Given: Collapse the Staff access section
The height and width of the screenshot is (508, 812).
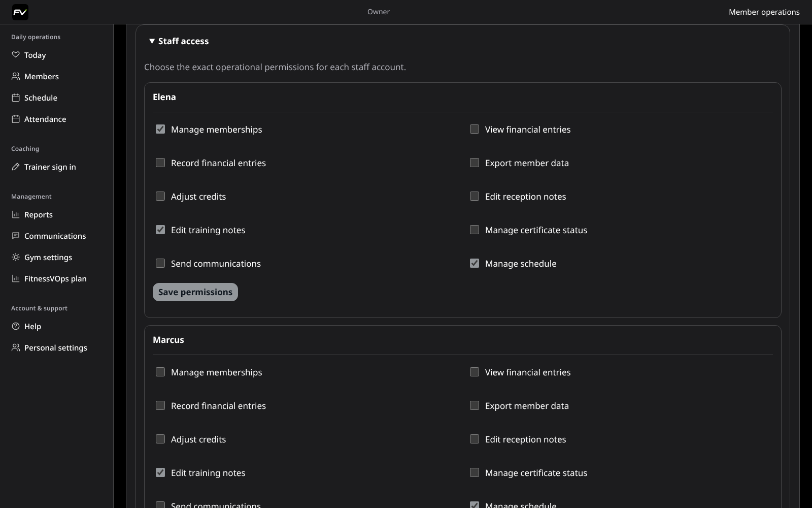Looking at the screenshot, I should coord(179,41).
